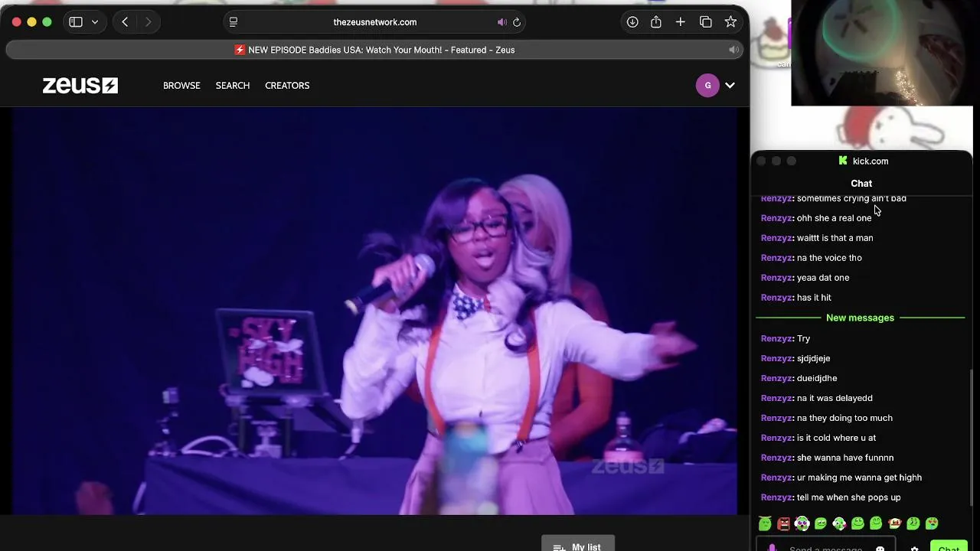
Task: Click Renzyz username beside 'Try'
Action: coord(777,338)
